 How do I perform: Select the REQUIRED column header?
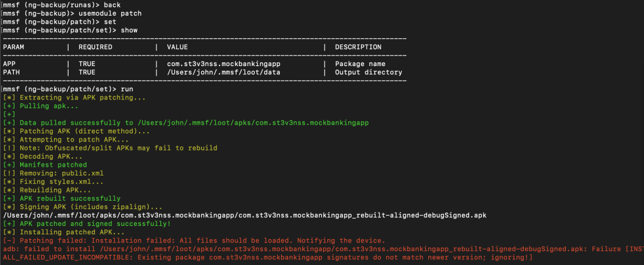(x=95, y=47)
